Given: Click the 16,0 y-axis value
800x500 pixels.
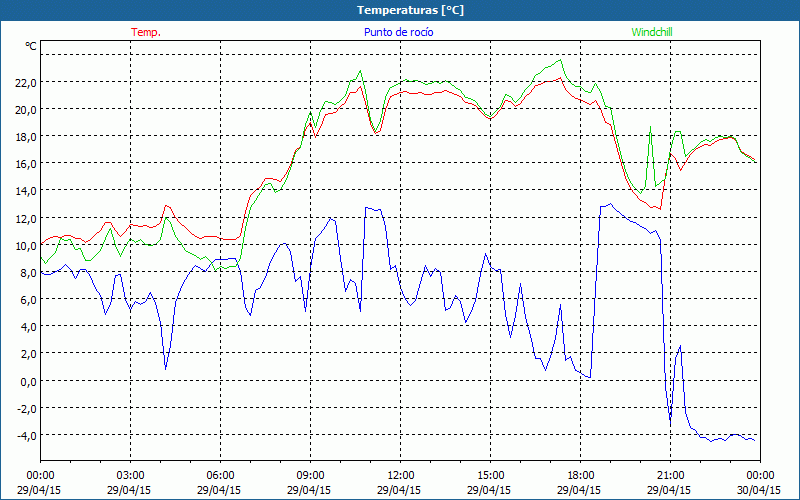Looking at the screenshot, I should tap(26, 164).
